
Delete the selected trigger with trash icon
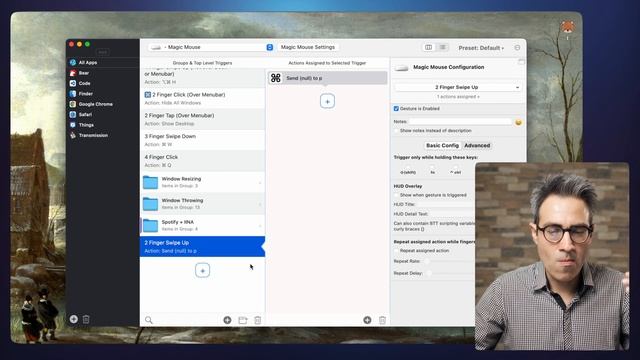tap(258, 320)
